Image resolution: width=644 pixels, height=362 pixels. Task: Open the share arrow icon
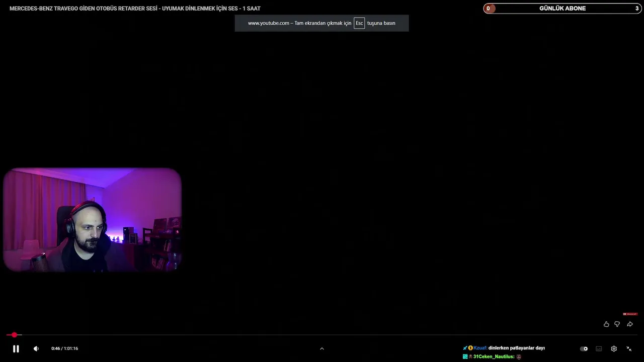point(630,324)
